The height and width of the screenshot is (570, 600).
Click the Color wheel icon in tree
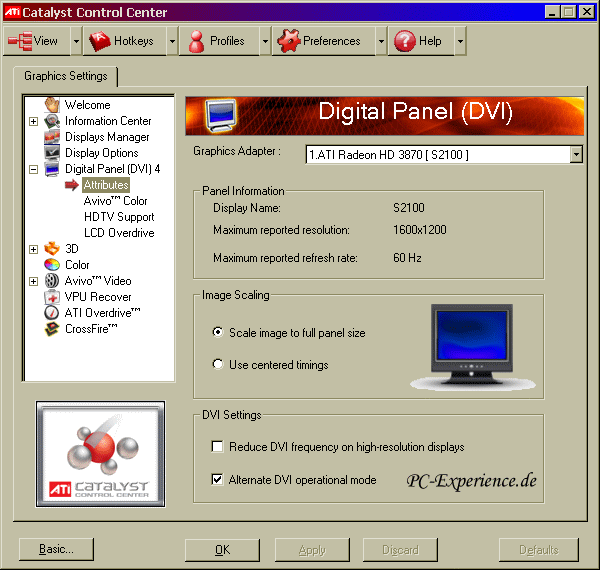(52, 265)
